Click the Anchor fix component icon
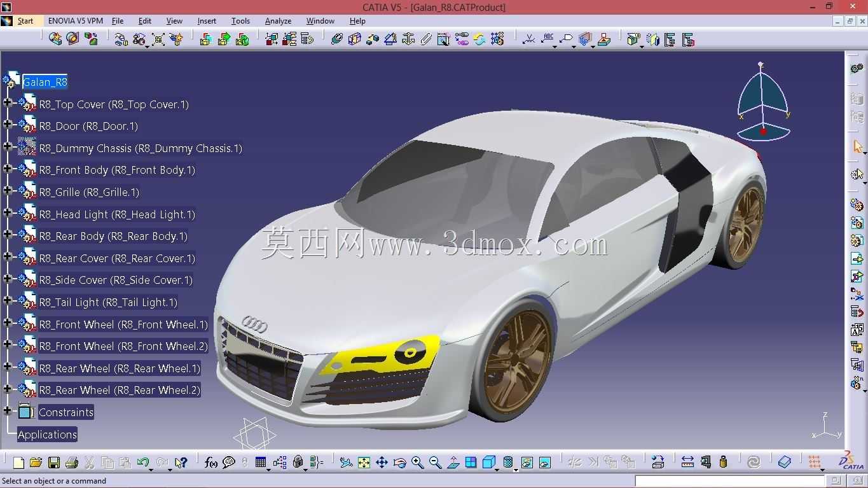The width and height of the screenshot is (868, 488). (408, 39)
